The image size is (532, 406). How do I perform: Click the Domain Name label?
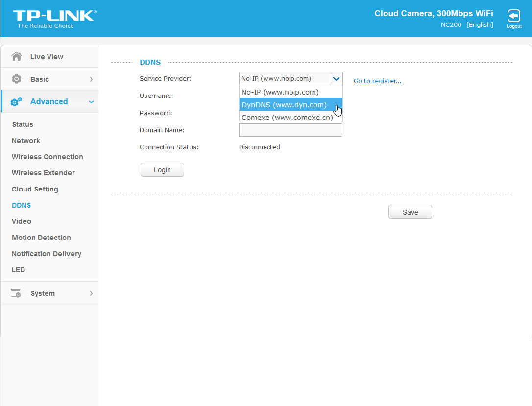point(162,130)
